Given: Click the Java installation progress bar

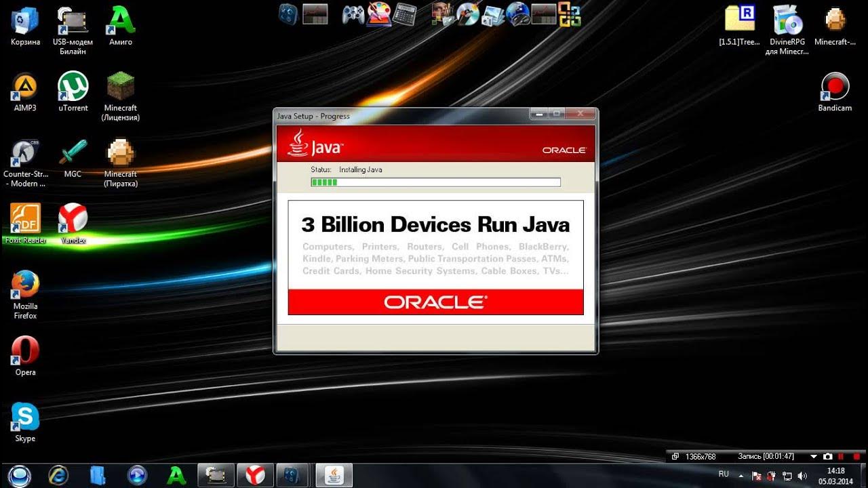Looking at the screenshot, I should (435, 182).
